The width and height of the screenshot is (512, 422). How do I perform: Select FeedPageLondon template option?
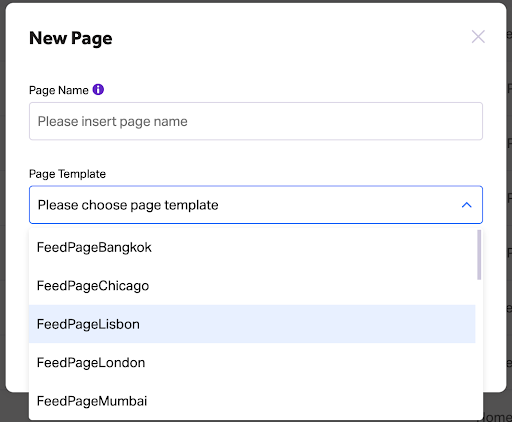252,362
